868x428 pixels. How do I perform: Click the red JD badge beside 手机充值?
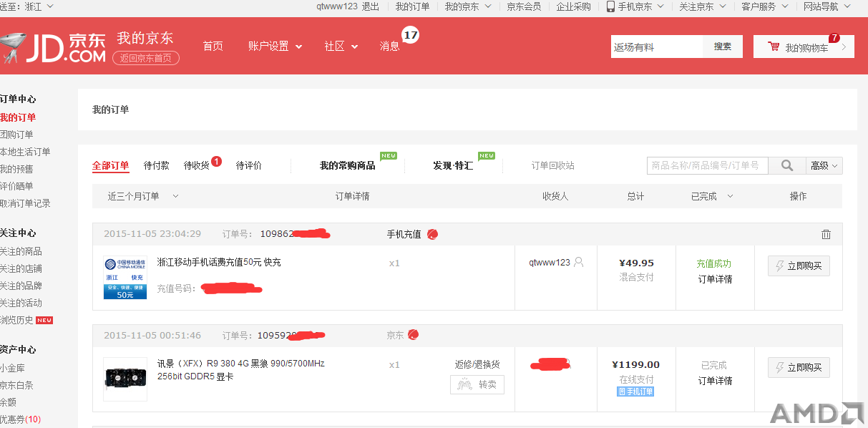(432, 234)
